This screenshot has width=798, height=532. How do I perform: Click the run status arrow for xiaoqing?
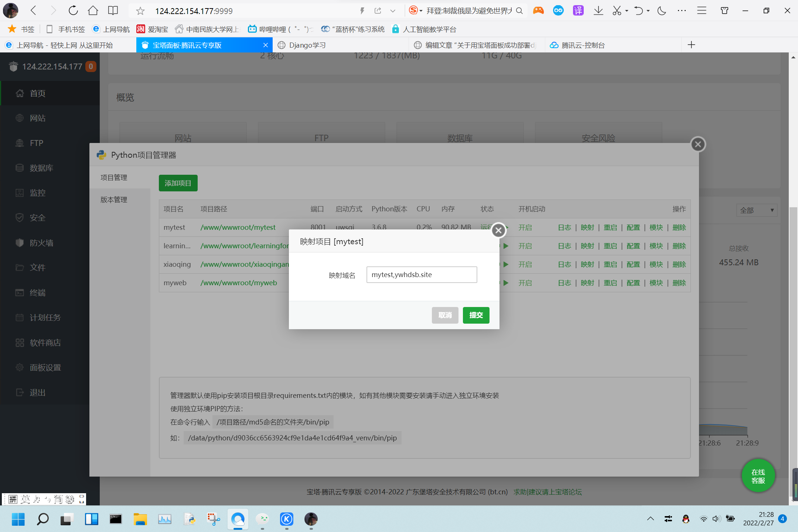506,265
